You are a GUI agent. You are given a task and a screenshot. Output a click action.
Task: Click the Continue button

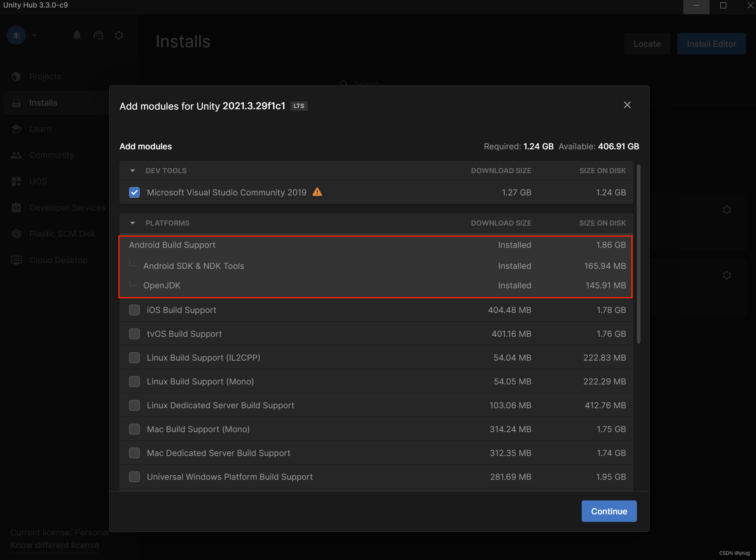(x=609, y=511)
